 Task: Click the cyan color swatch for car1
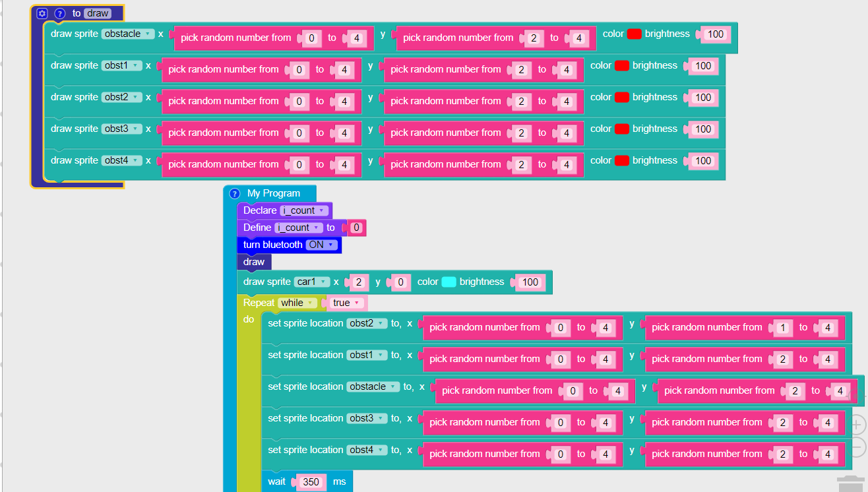449,282
